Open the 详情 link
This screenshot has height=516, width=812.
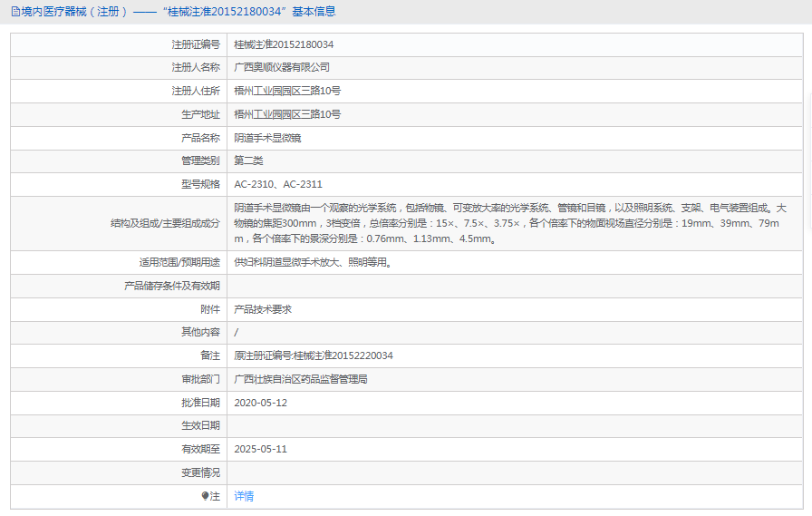click(x=244, y=496)
